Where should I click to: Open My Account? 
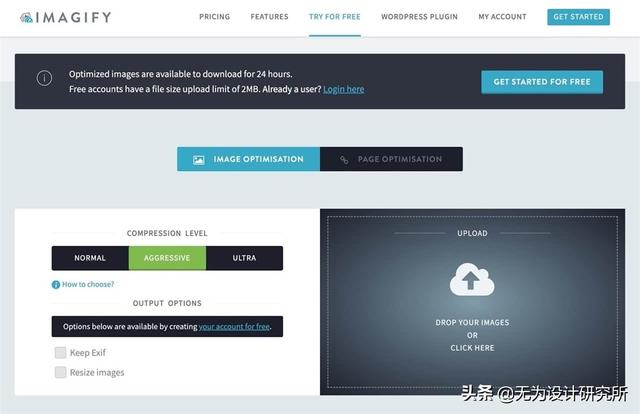(502, 17)
